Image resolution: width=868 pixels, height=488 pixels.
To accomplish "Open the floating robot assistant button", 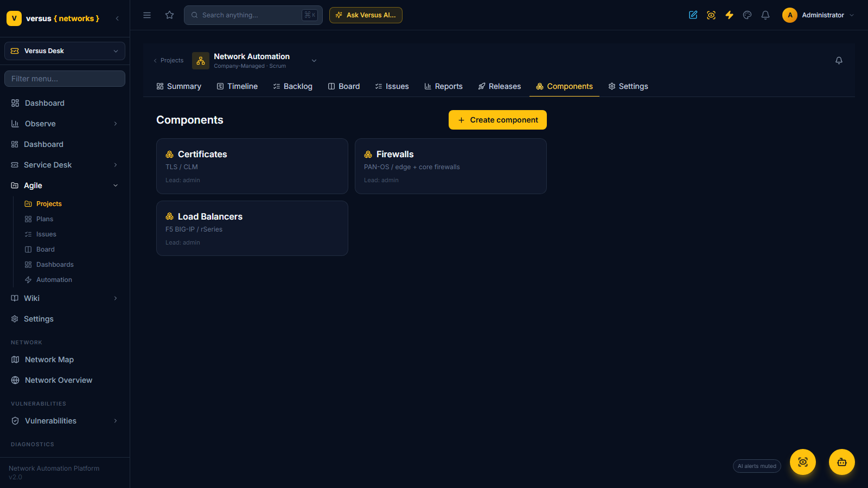I will (x=842, y=462).
